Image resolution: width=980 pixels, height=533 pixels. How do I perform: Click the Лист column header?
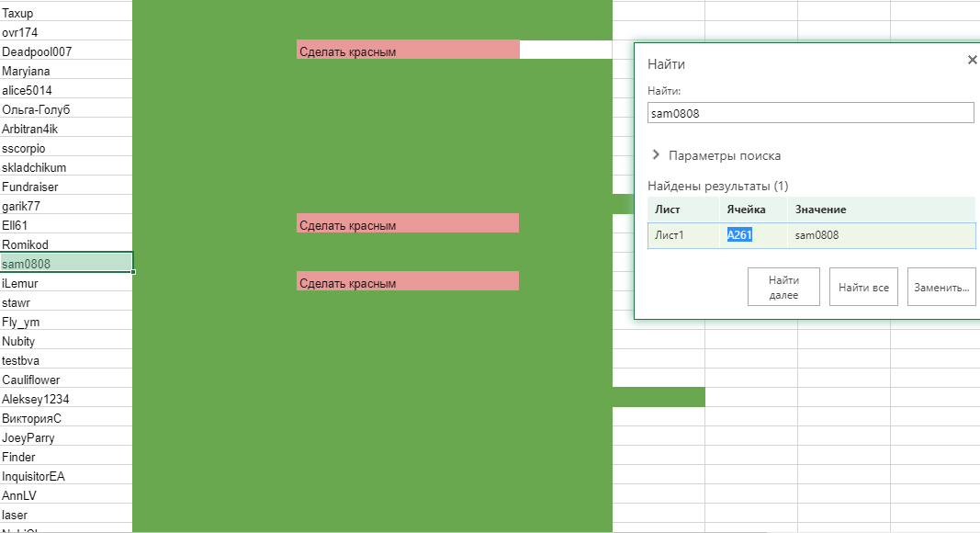click(x=683, y=210)
